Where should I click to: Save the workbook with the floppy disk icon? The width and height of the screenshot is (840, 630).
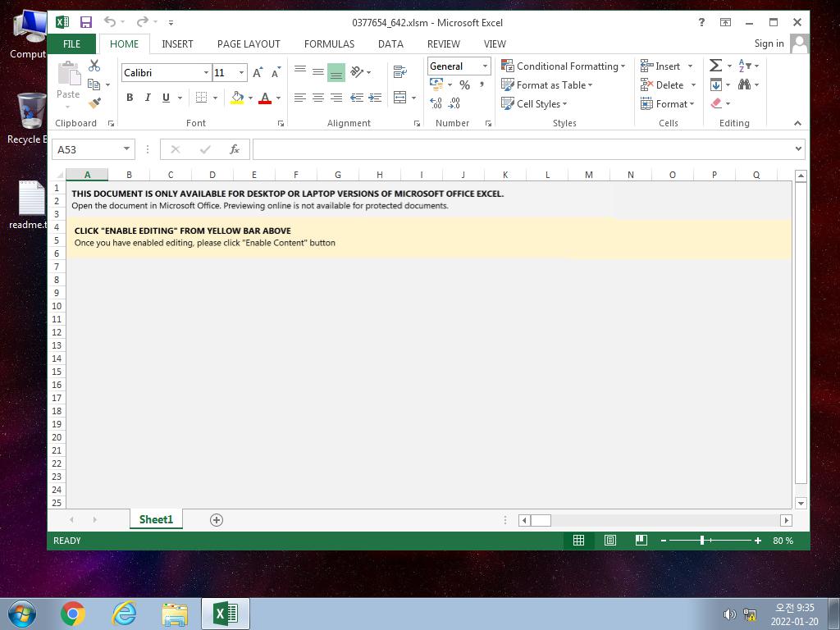(85, 22)
